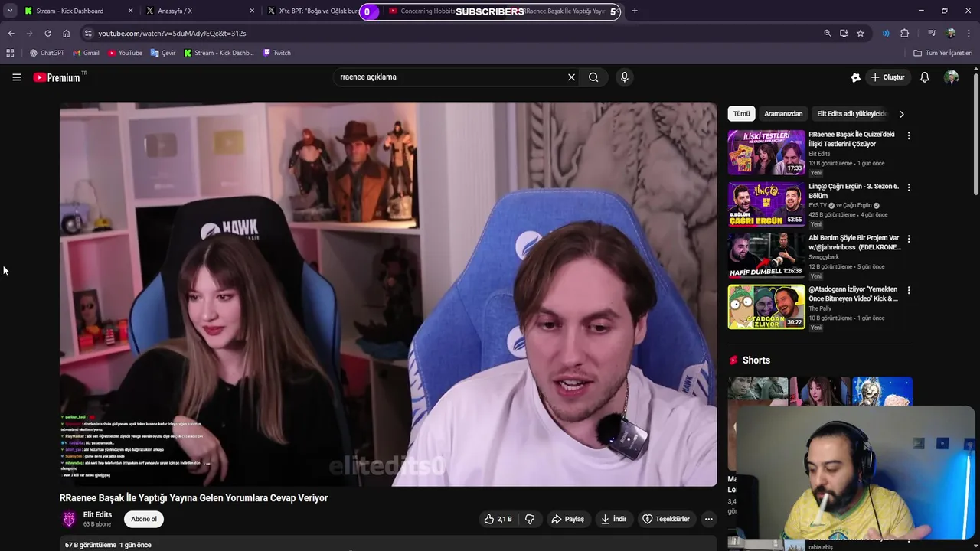Screen dimensions: 980x551
Task: Click the address bar URL
Action: pos(172,34)
